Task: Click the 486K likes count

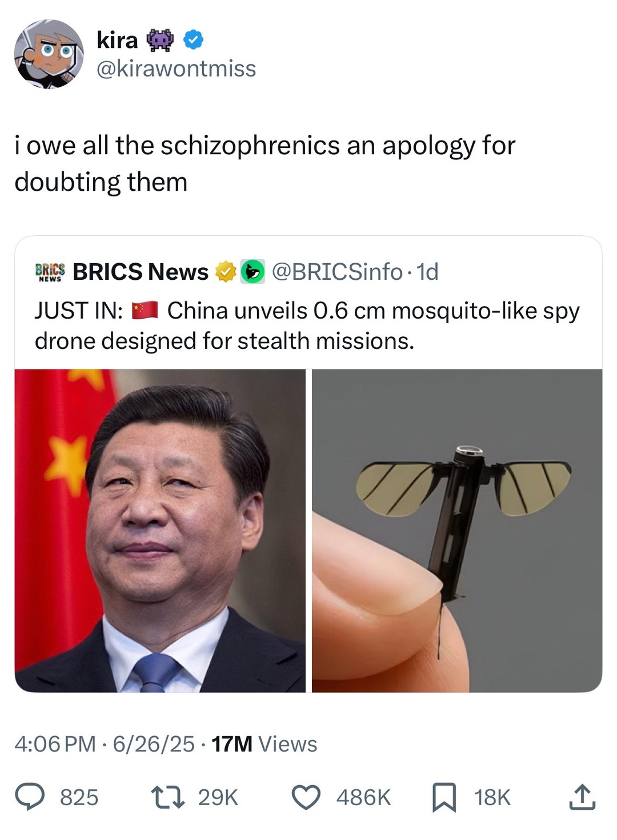Action: [x=363, y=798]
